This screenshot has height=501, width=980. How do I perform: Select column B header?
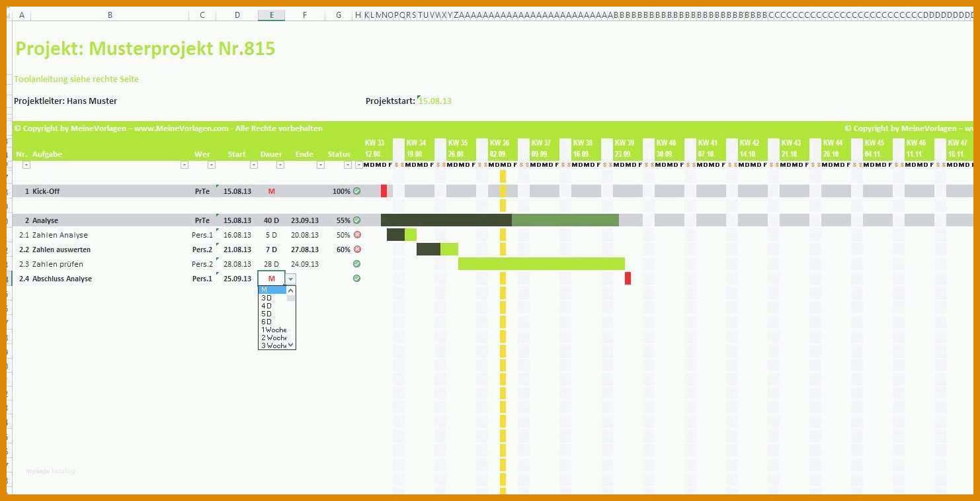coord(110,15)
